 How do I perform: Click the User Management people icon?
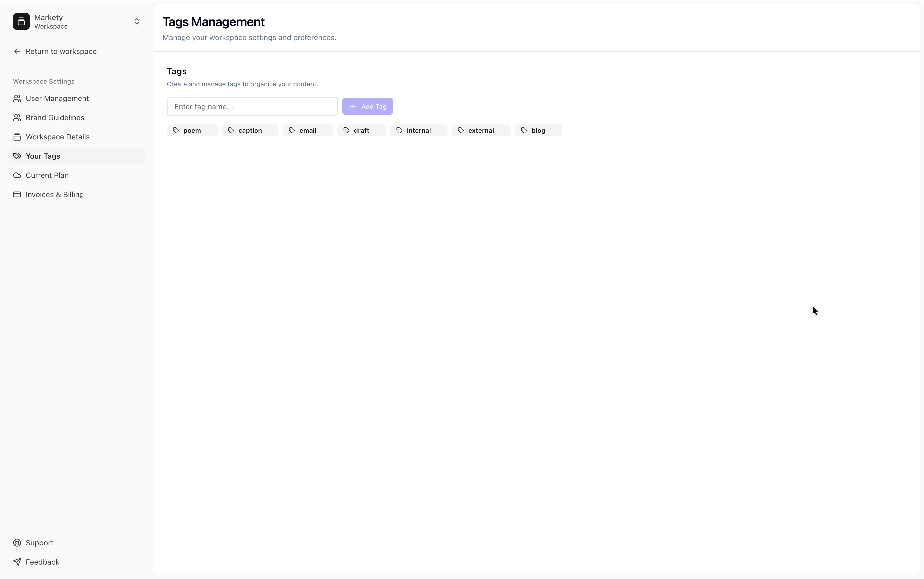(17, 98)
